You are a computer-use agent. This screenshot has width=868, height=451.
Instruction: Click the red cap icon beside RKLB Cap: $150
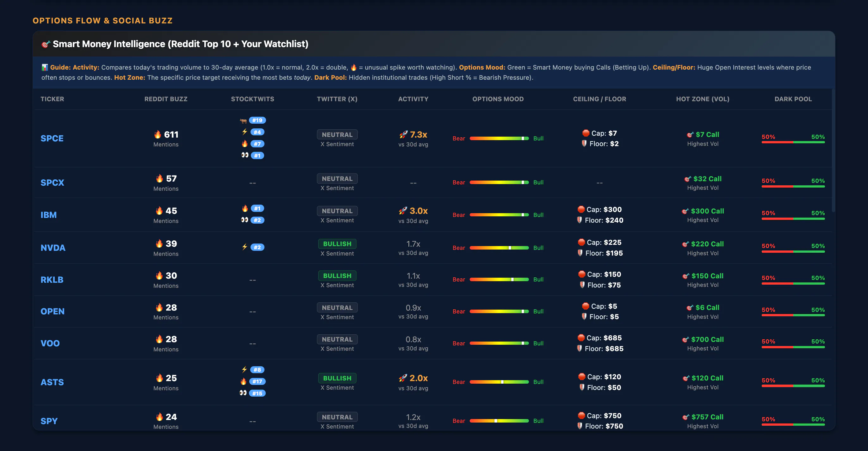point(582,274)
